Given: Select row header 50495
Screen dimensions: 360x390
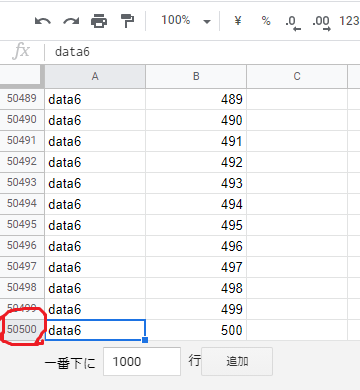Looking at the screenshot, I should (22, 225).
